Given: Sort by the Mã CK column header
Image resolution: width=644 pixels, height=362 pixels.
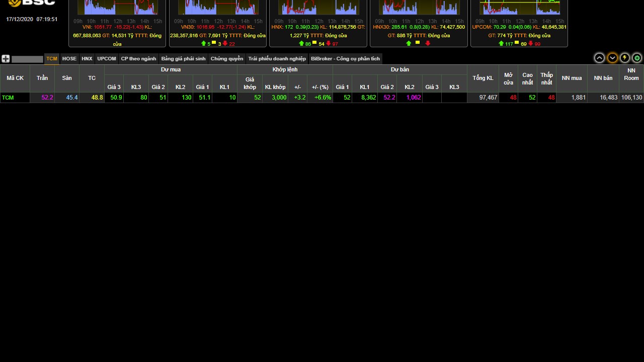Looking at the screenshot, I should (x=15, y=78).
